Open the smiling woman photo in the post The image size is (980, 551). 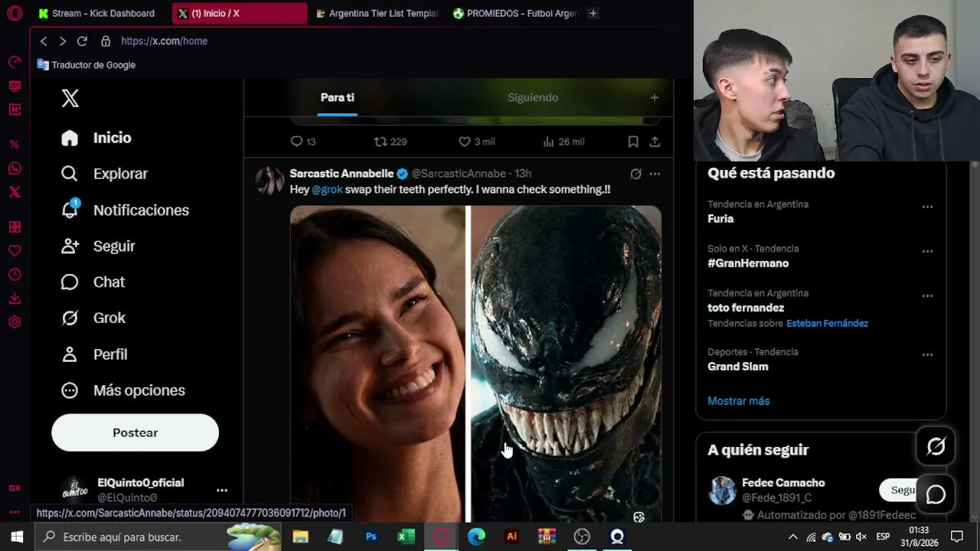click(377, 364)
